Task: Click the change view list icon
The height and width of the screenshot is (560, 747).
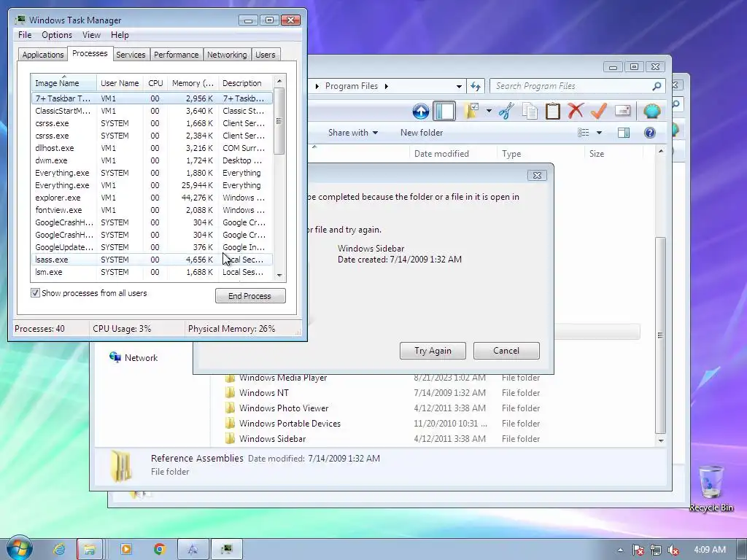Action: tap(583, 133)
